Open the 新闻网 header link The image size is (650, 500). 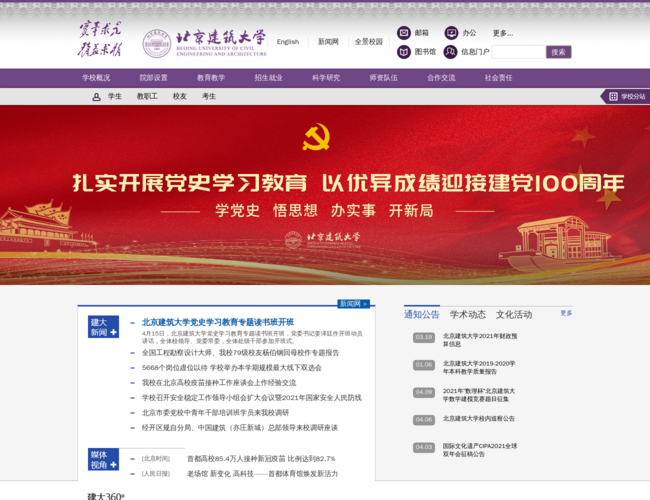(328, 41)
